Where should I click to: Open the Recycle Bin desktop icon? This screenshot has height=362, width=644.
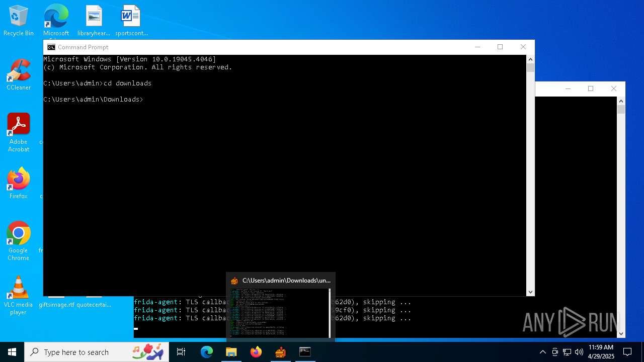click(19, 21)
